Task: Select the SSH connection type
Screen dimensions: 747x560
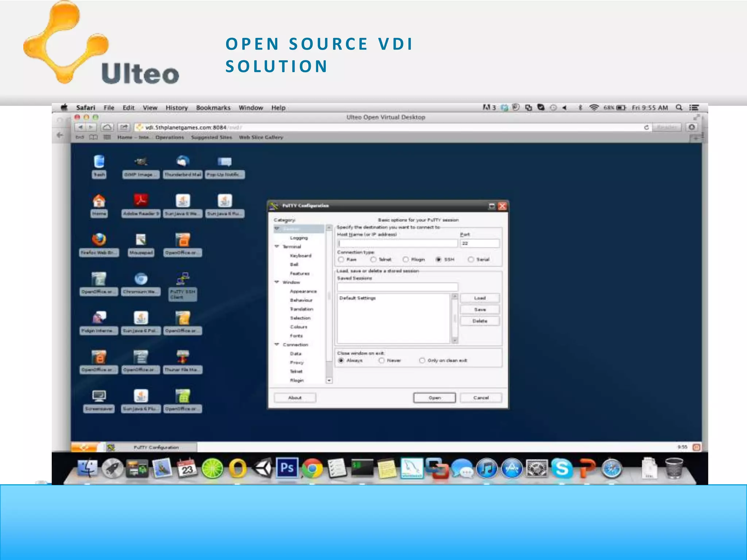Action: 439,260
